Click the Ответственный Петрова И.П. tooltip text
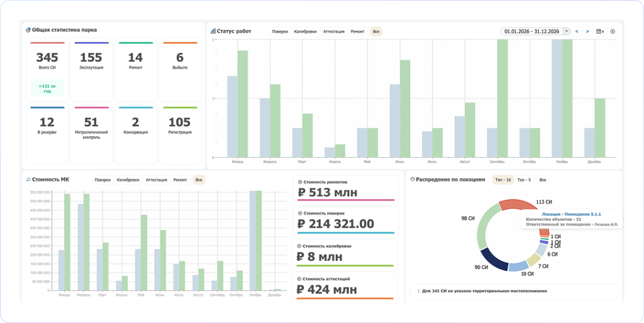644x323 pixels. pos(572,224)
